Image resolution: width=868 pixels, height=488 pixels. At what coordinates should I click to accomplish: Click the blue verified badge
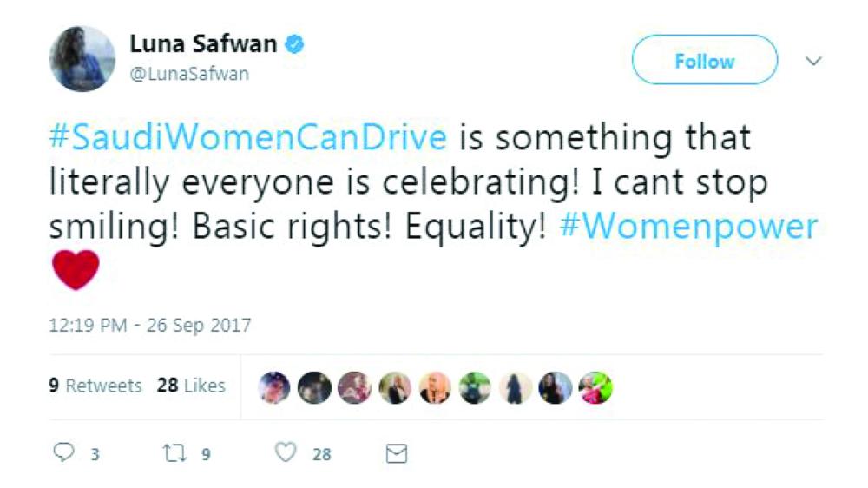294,43
